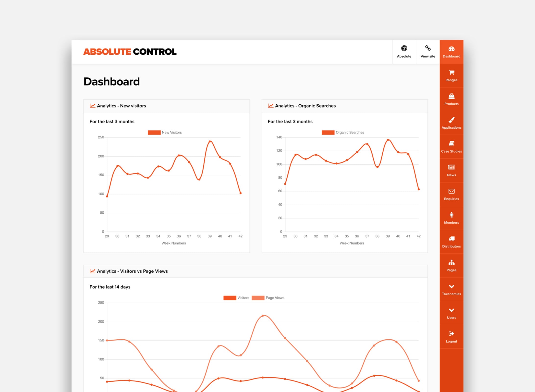Screen dimensions: 535x392
Task: Click the Absolute text label in header
Action: [404, 56]
